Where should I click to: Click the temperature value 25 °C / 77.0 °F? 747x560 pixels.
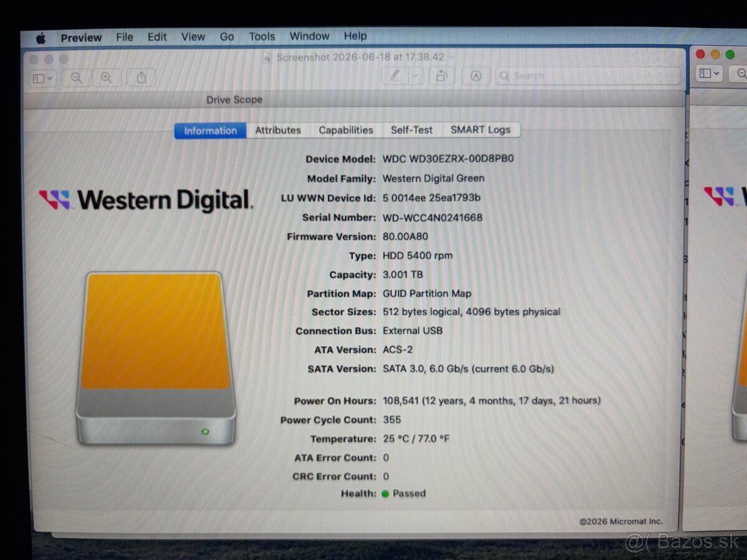[x=416, y=439]
